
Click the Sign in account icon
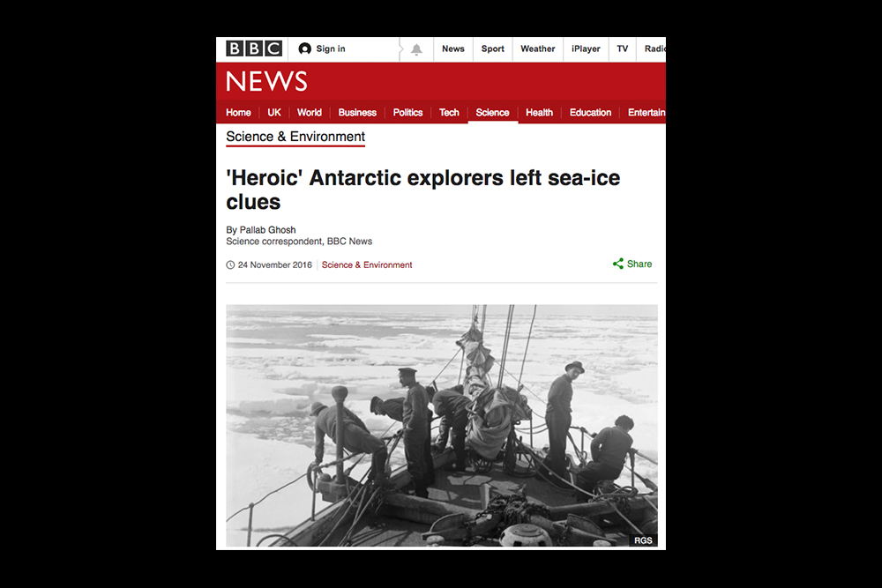305,48
